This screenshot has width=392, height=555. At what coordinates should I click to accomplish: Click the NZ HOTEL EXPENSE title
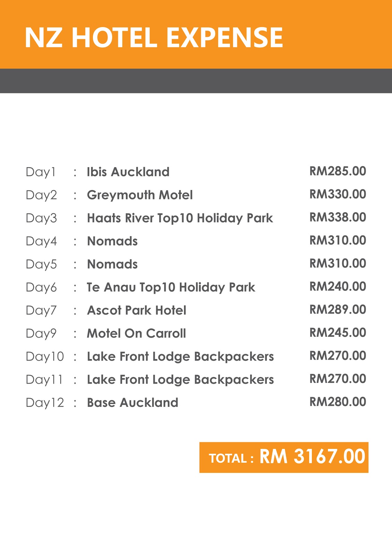coord(154,37)
